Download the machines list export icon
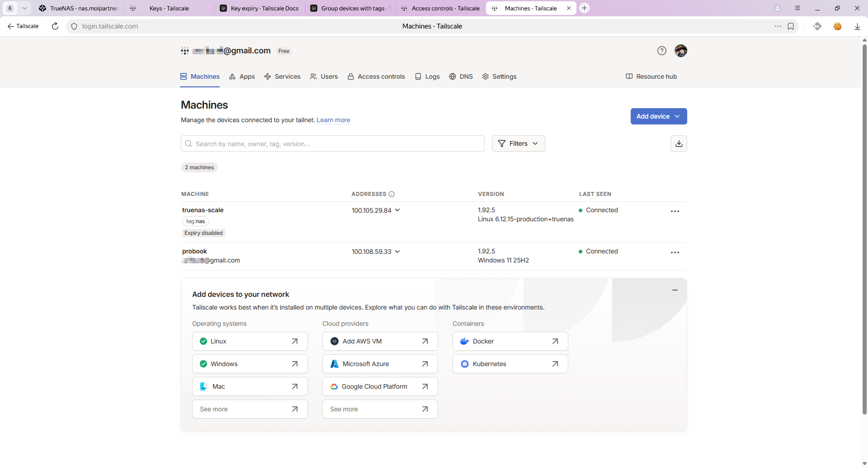Image resolution: width=868 pixels, height=467 pixels. (679, 143)
